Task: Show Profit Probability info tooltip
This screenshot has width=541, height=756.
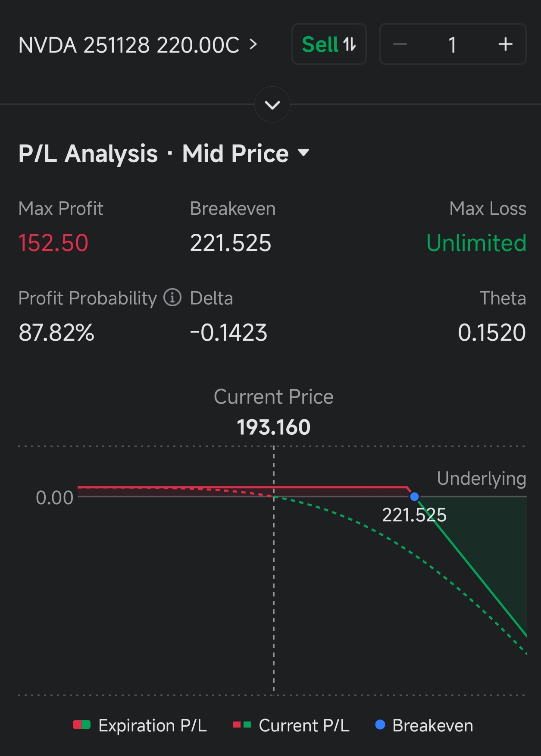Action: click(172, 298)
